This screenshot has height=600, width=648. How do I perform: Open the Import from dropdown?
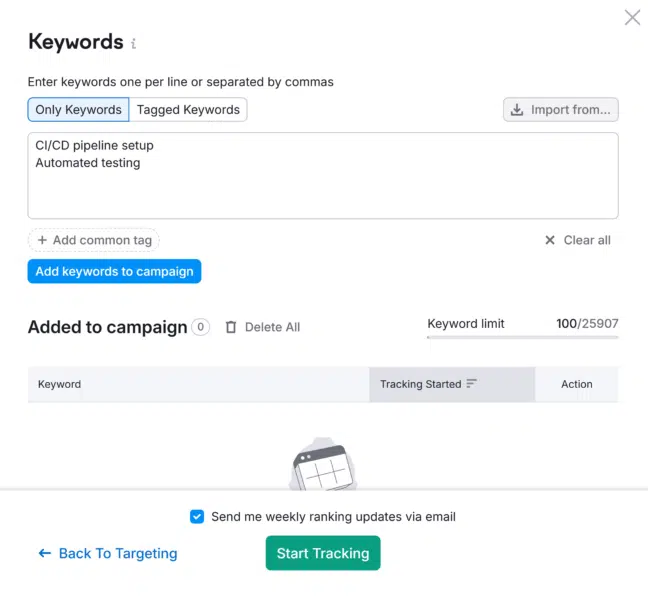point(561,110)
